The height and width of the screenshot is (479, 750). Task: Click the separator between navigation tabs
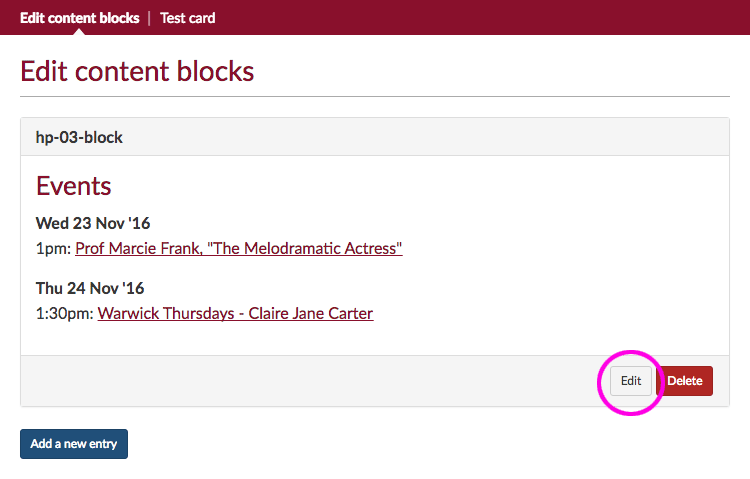(x=150, y=18)
